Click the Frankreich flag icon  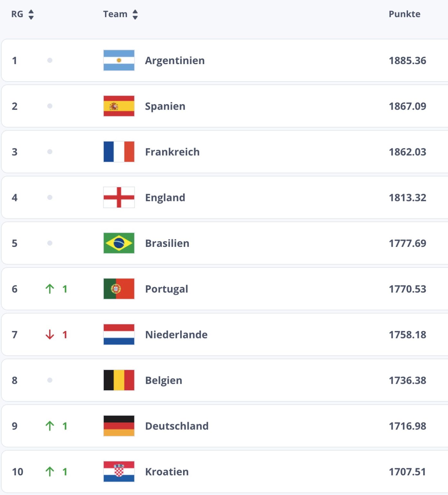pyautogui.click(x=119, y=152)
